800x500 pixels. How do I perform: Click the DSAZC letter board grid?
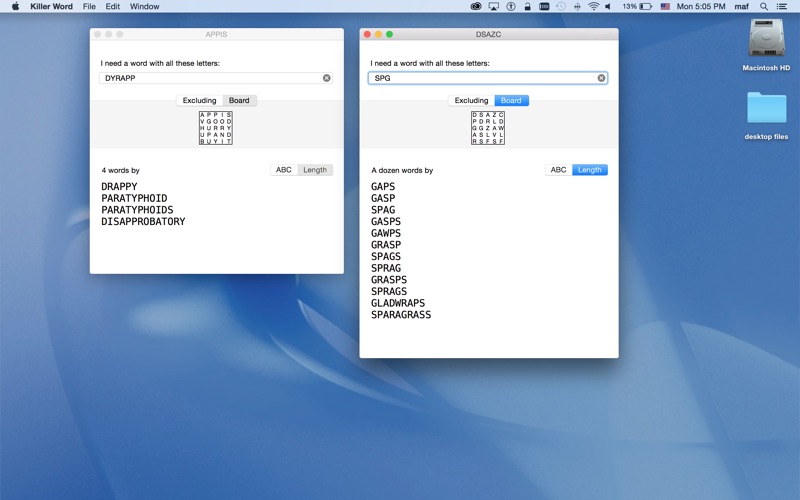488,128
